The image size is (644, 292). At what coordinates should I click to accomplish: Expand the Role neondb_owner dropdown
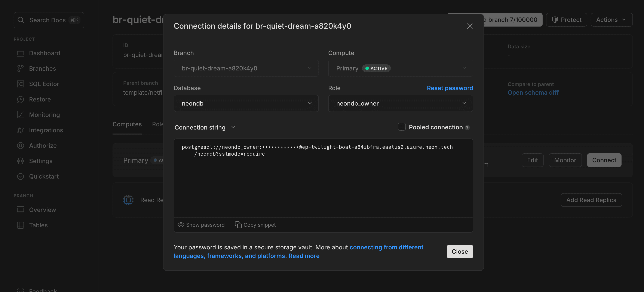click(x=400, y=103)
